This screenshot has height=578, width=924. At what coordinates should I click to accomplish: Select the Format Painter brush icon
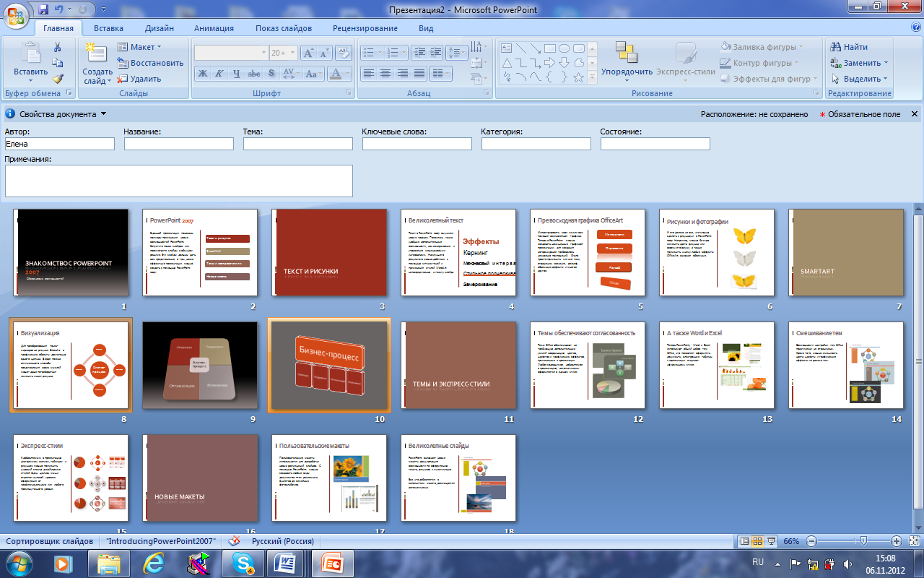58,79
